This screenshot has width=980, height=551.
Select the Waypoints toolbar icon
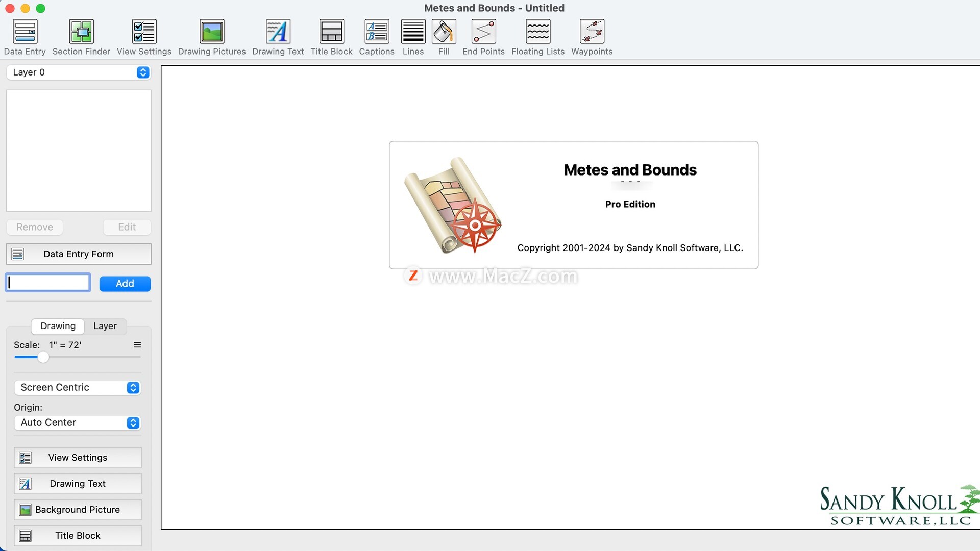pos(592,32)
